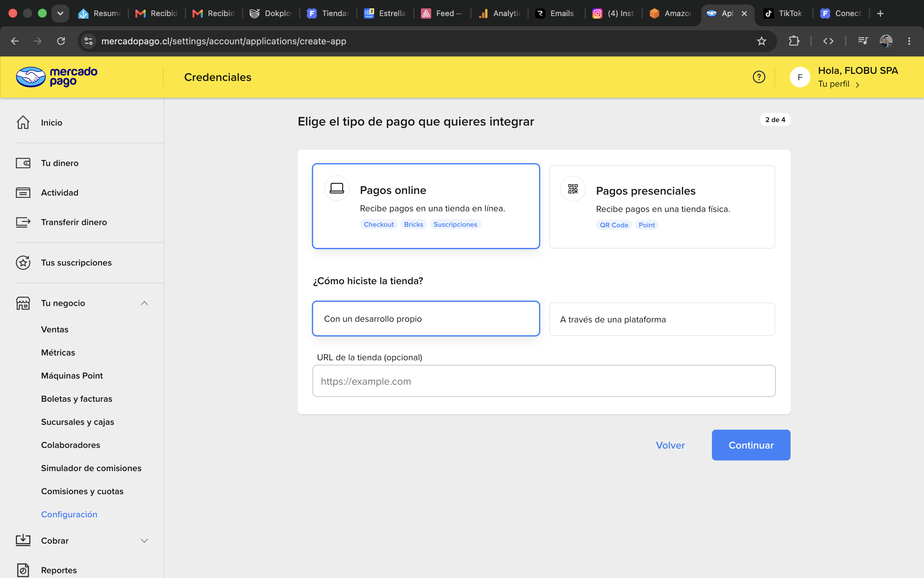Select the Pagos presenciales option card
The height and width of the screenshot is (578, 924).
coord(662,207)
